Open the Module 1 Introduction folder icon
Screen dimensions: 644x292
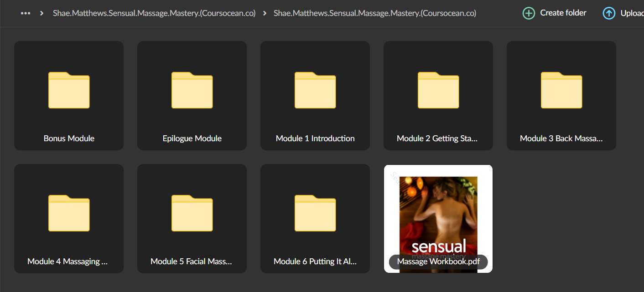click(x=315, y=90)
